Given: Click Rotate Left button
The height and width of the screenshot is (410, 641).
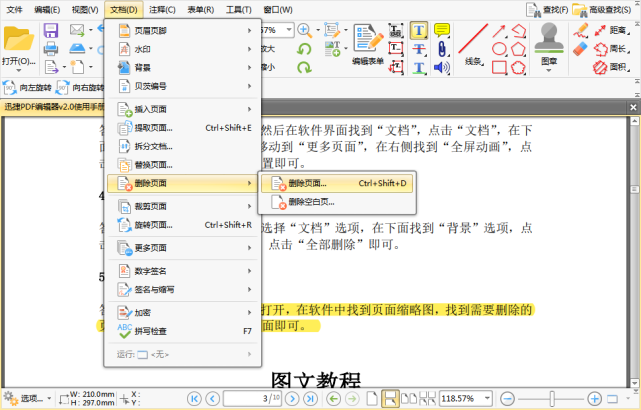Looking at the screenshot, I should tap(27, 88).
